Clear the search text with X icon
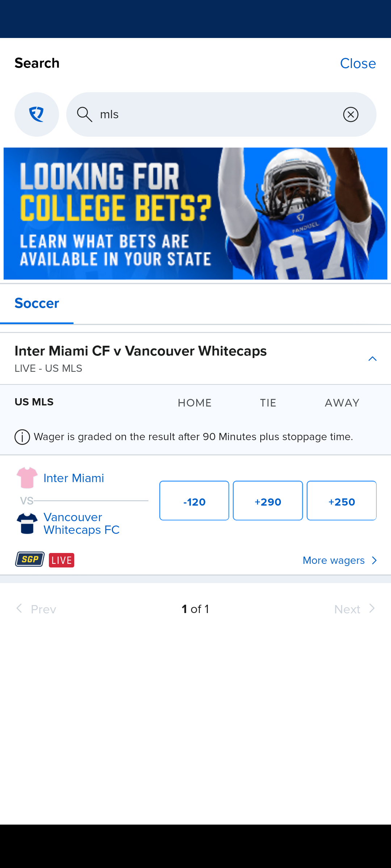 click(x=350, y=115)
